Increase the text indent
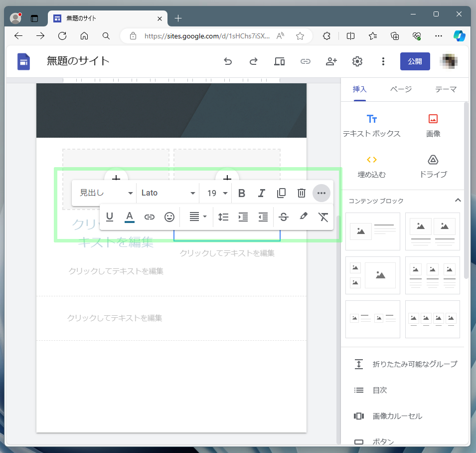Screen dimensions: 476x453 243,217
